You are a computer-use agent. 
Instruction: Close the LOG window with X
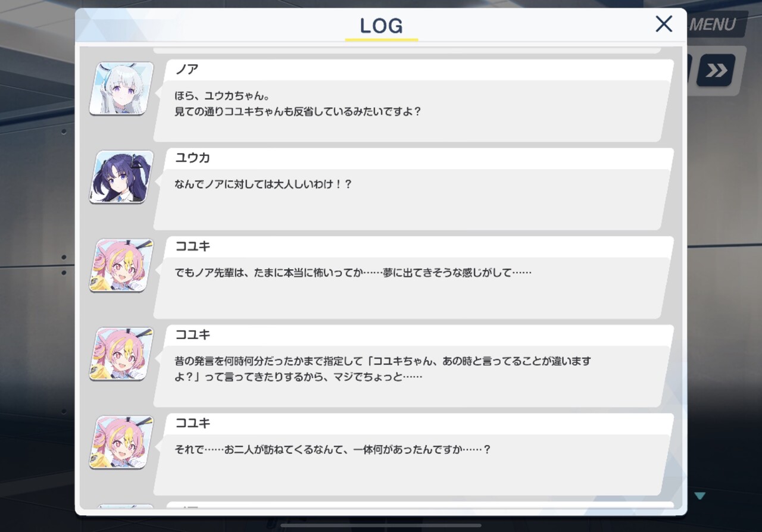coord(664,24)
